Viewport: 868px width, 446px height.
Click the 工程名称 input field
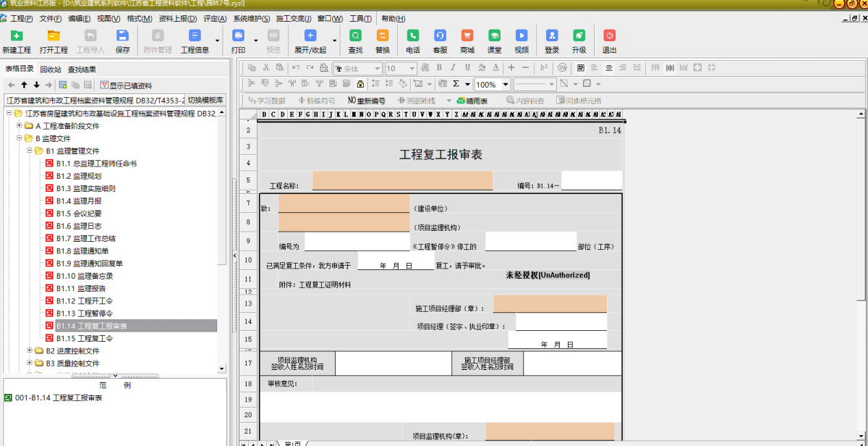point(402,181)
